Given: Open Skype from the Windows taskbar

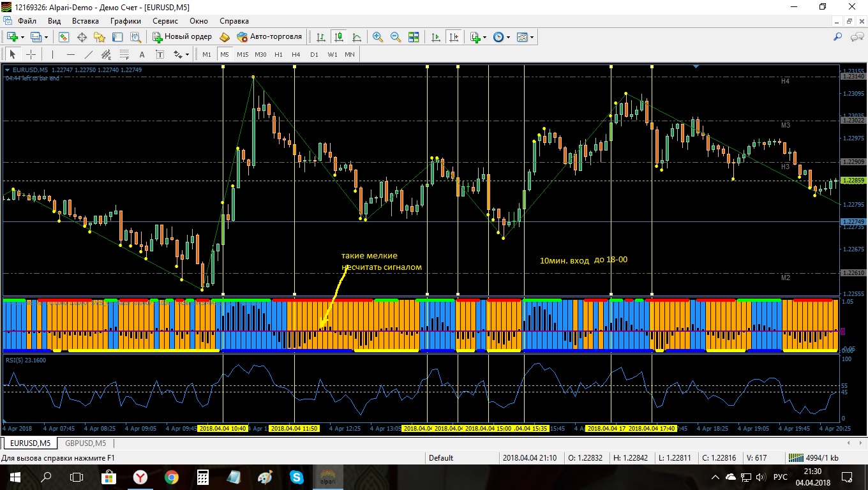Looking at the screenshot, I should [296, 477].
